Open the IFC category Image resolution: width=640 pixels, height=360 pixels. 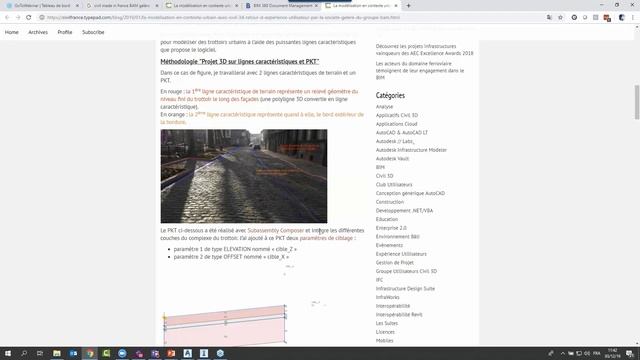[x=379, y=280]
